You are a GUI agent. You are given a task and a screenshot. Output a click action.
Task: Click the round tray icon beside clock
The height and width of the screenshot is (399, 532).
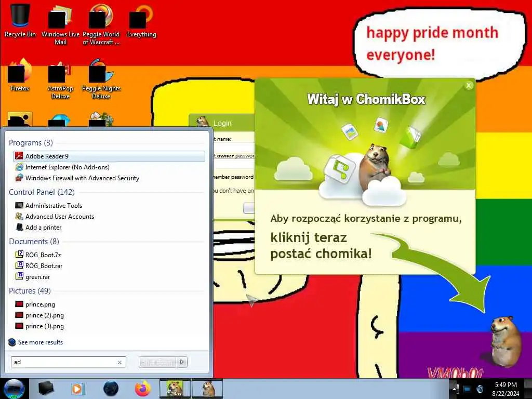click(x=480, y=389)
